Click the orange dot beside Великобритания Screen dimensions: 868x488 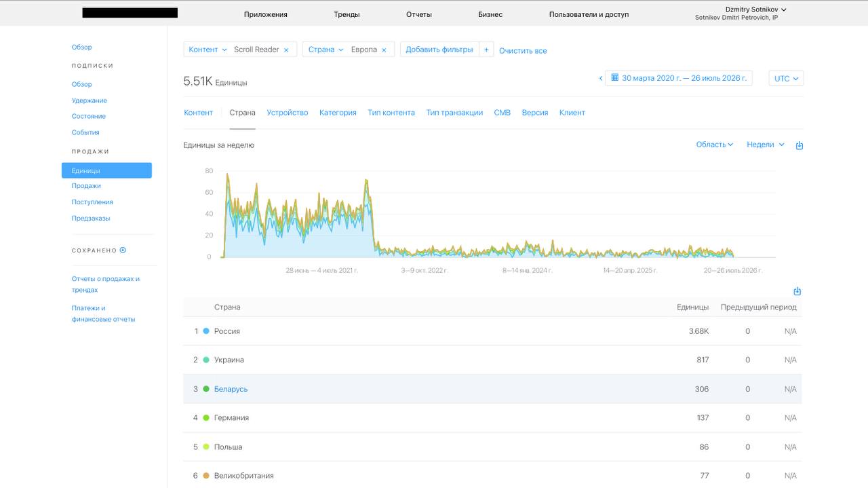pos(206,476)
